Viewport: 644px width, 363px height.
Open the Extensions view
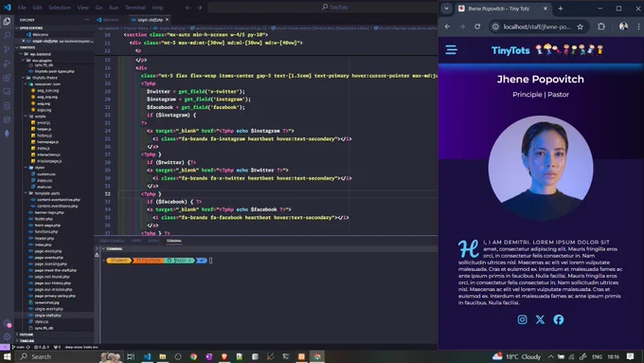coord(7,78)
